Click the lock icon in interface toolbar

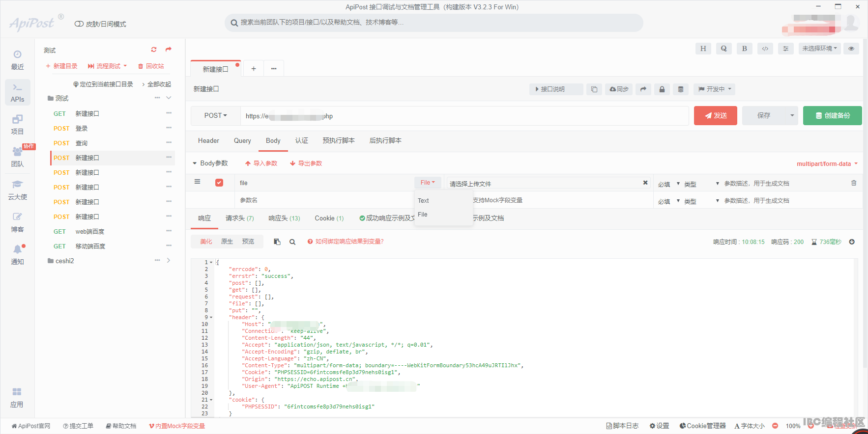pos(662,89)
